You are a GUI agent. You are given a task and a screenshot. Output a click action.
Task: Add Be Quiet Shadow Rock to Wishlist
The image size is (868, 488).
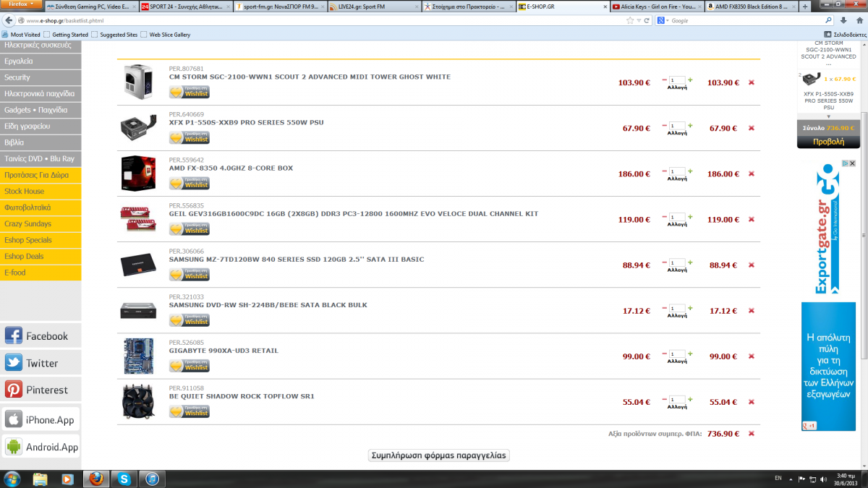coord(190,411)
